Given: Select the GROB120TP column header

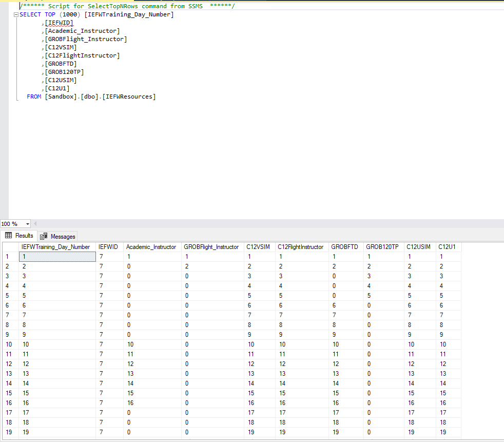Looking at the screenshot, I should point(384,247).
